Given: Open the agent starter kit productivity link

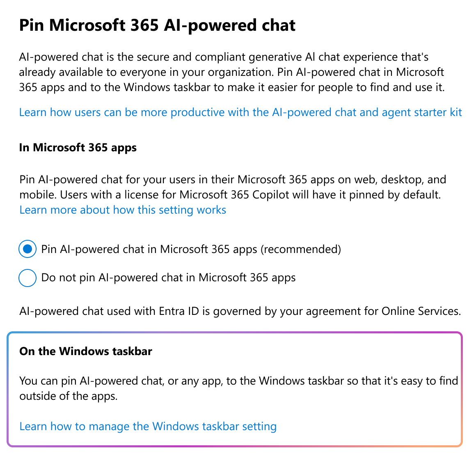Looking at the screenshot, I should click(240, 112).
